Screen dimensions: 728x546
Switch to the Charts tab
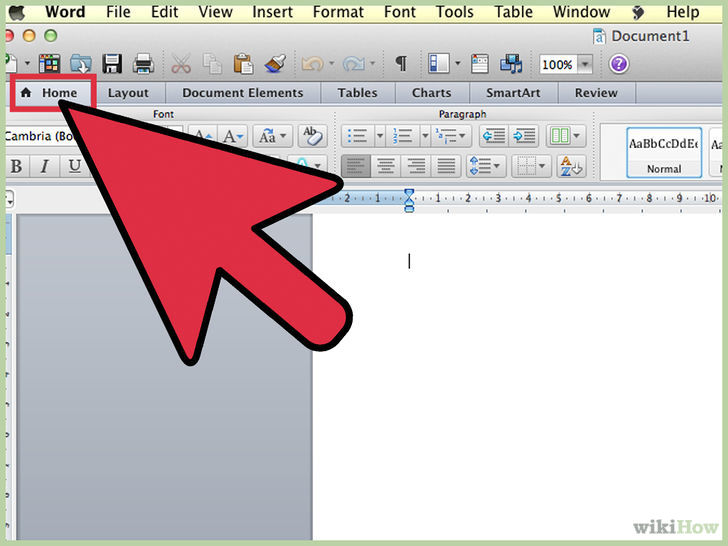point(432,93)
